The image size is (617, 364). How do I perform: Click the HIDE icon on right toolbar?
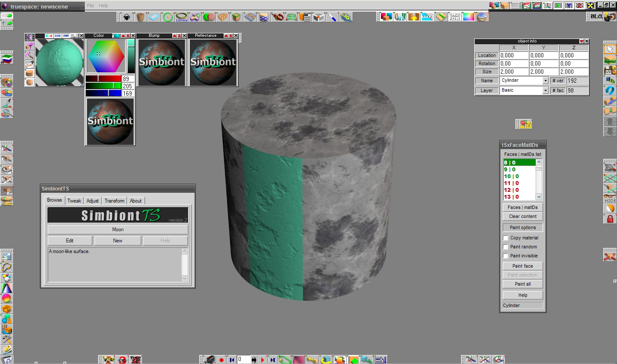pos(610,198)
